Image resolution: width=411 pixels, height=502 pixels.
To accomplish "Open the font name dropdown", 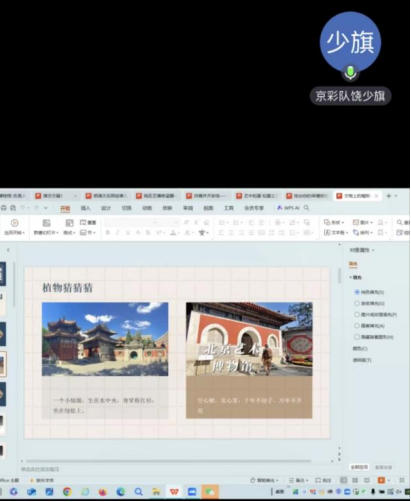I will point(155,222).
